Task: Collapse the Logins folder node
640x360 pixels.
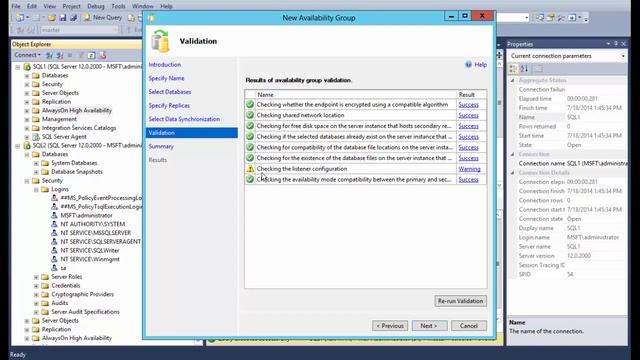Action: [36, 189]
